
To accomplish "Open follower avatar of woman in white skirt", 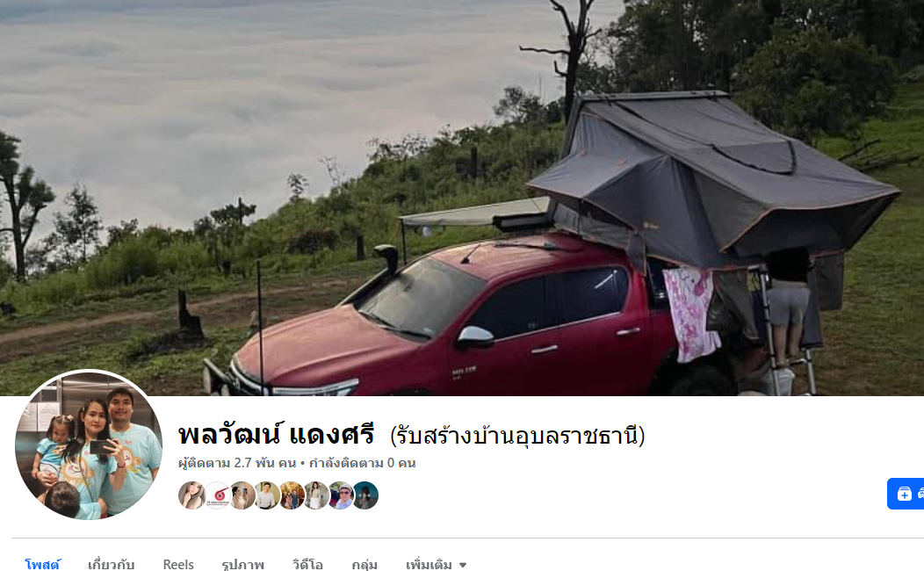I will pyautogui.click(x=316, y=495).
